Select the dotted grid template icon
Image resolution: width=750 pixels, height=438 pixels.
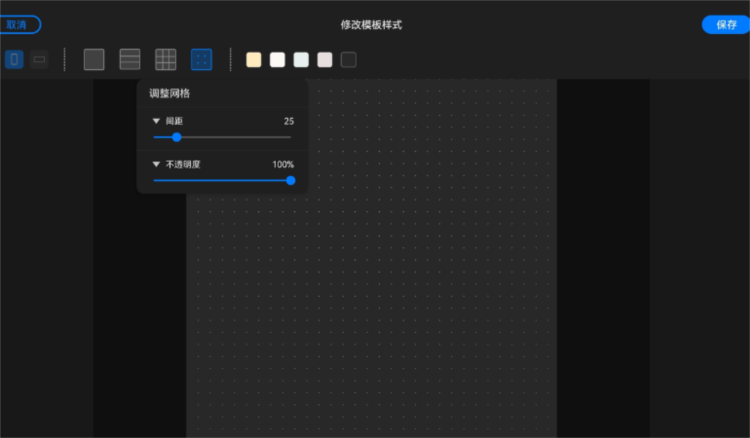click(x=202, y=60)
